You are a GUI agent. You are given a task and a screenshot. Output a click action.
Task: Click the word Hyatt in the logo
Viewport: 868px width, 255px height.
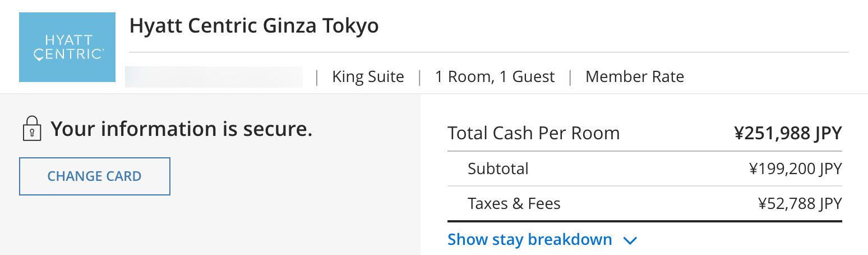coord(68,40)
